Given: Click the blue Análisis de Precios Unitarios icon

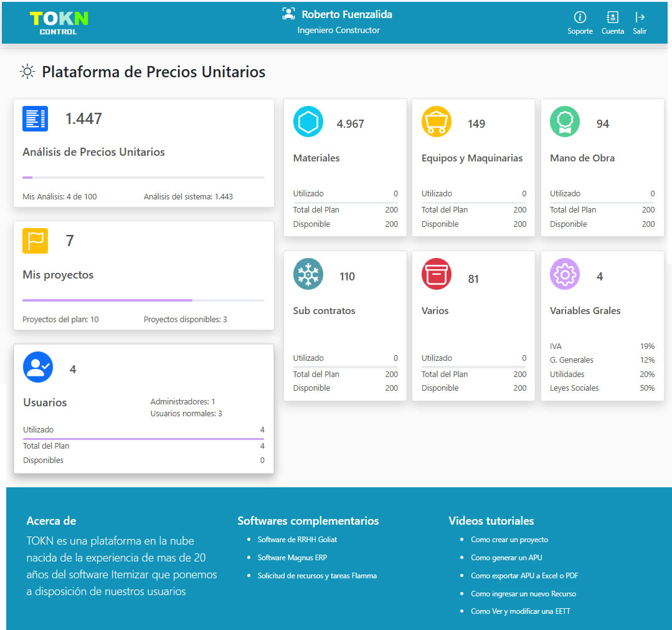Looking at the screenshot, I should 35,118.
